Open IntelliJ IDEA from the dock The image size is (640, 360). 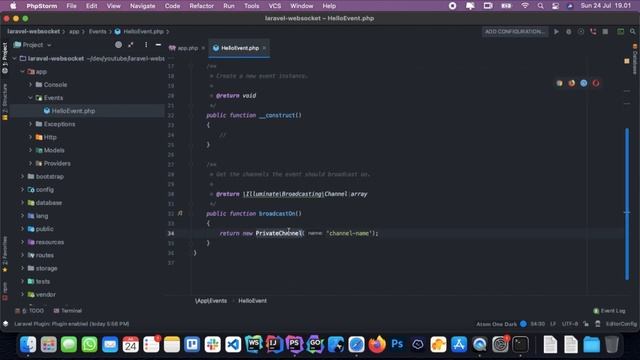pos(274,344)
